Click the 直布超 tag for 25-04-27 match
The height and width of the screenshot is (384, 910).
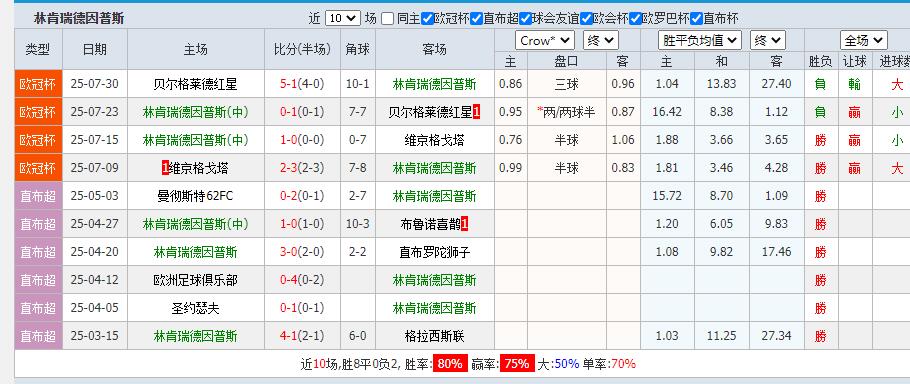(38, 224)
